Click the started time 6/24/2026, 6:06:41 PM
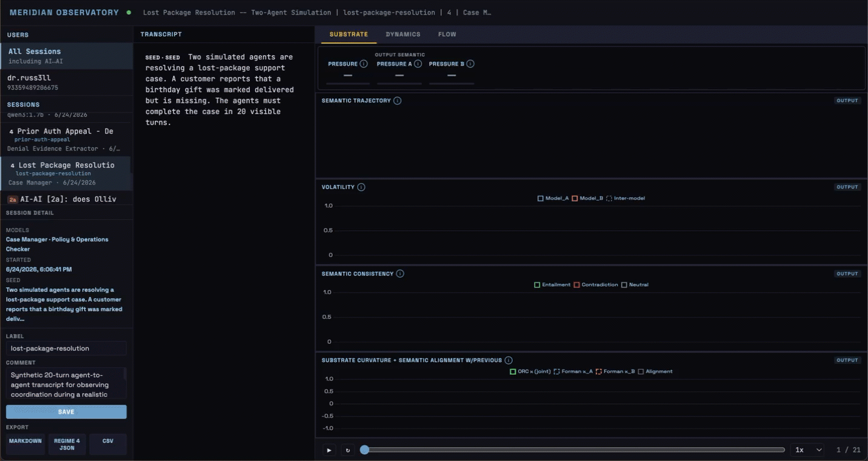The height and width of the screenshot is (461, 868). 39,269
